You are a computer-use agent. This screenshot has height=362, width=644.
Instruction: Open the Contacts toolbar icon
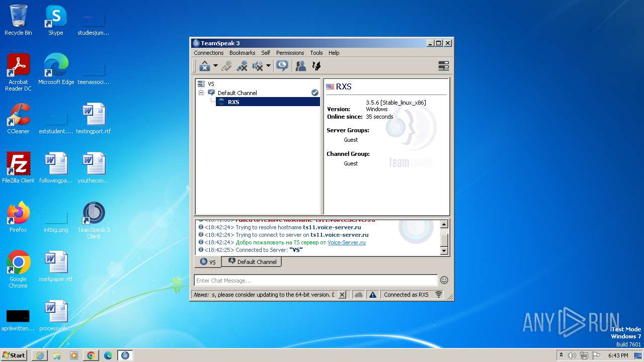tap(301, 66)
